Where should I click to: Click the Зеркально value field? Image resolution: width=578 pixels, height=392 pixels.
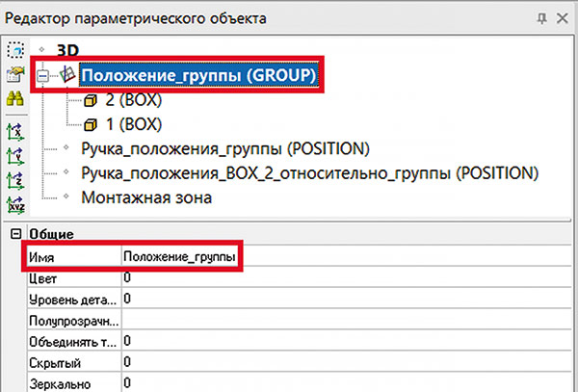[347, 382]
